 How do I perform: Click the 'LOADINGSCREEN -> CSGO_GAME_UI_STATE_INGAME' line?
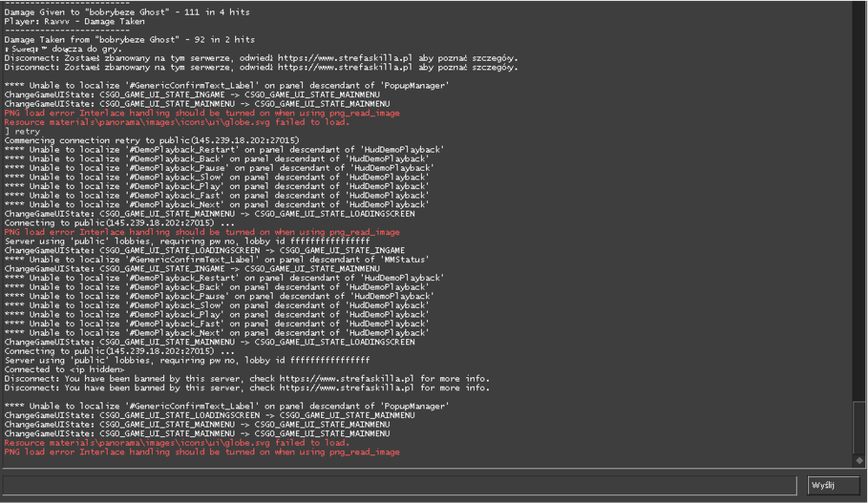pos(205,250)
